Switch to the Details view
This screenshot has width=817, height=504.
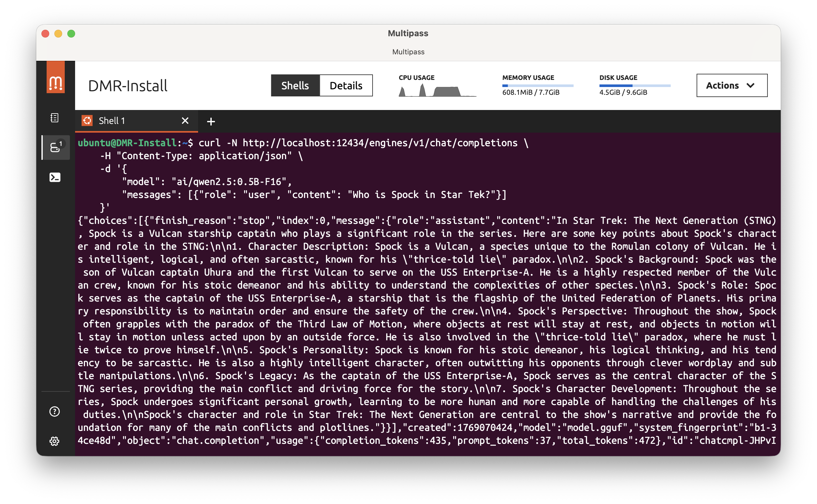(x=346, y=86)
